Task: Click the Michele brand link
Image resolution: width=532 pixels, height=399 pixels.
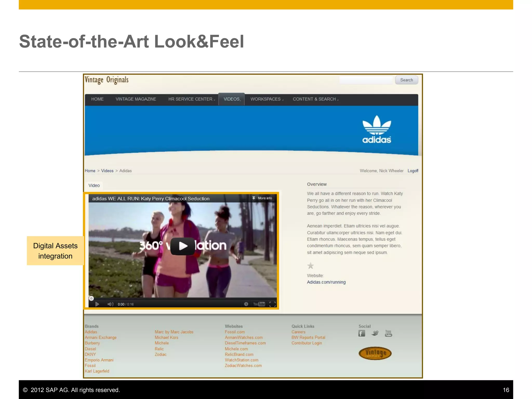Action: pyautogui.click(x=162, y=343)
